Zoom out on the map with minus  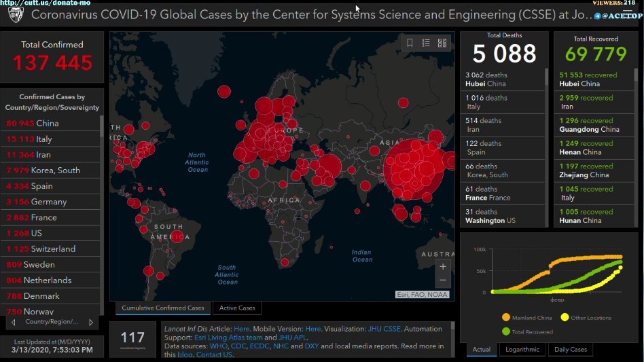[443, 280]
